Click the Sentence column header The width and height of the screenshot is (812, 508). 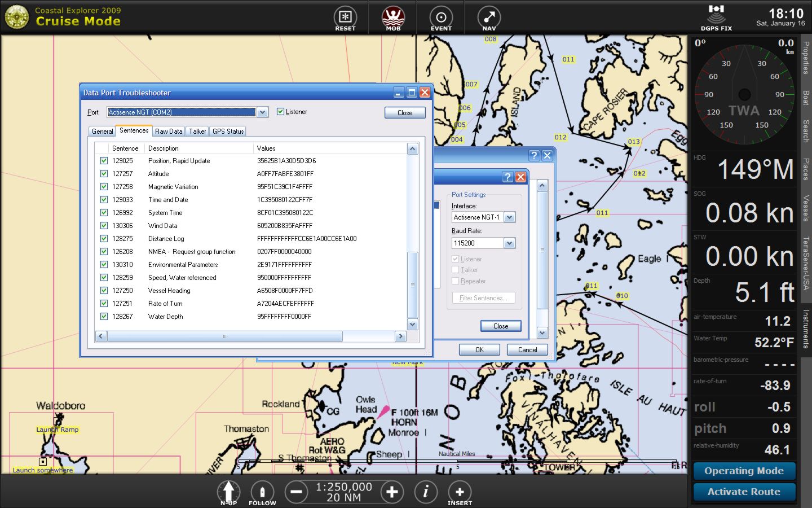click(125, 148)
